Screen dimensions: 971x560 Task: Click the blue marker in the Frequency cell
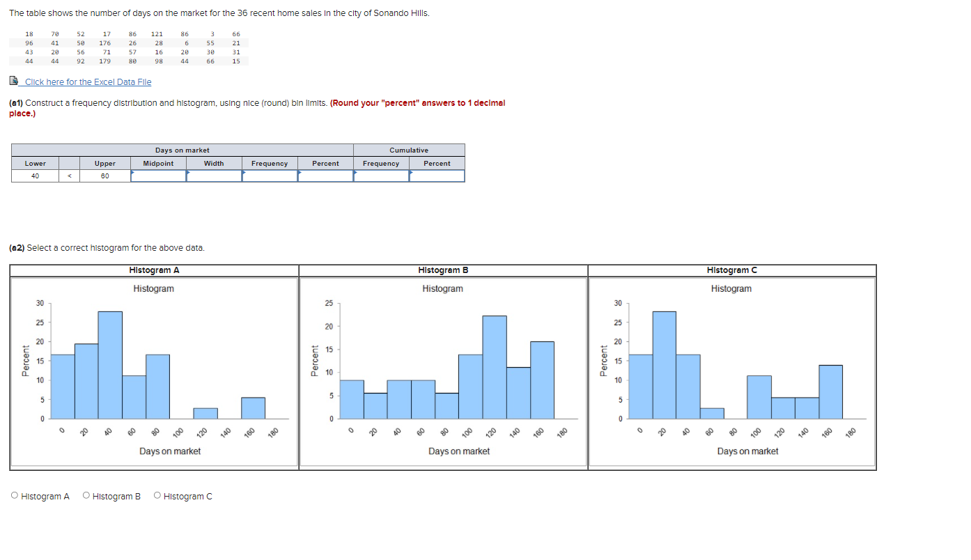tap(244, 172)
